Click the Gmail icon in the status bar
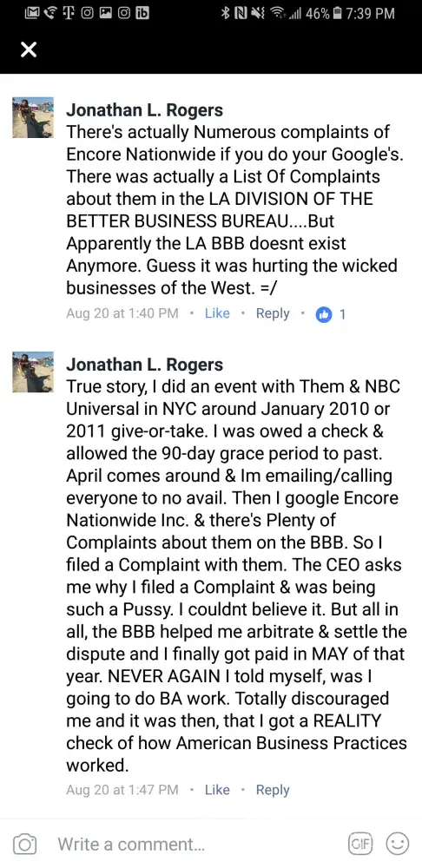 [33, 13]
